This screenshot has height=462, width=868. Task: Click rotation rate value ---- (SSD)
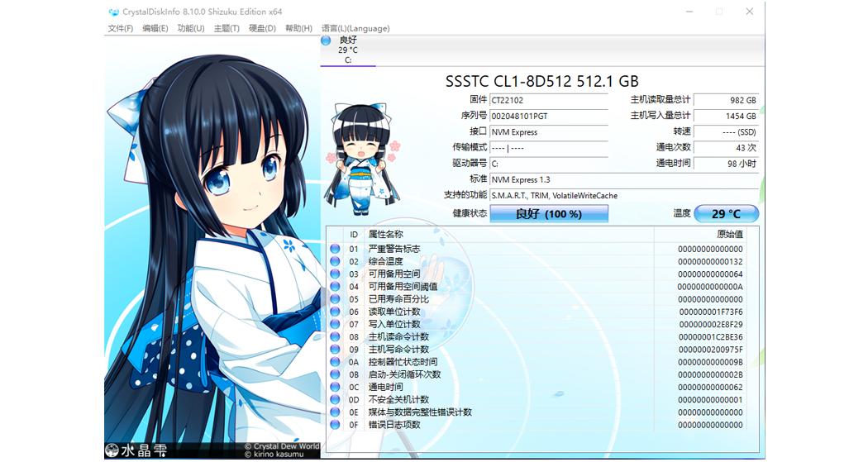(x=726, y=132)
